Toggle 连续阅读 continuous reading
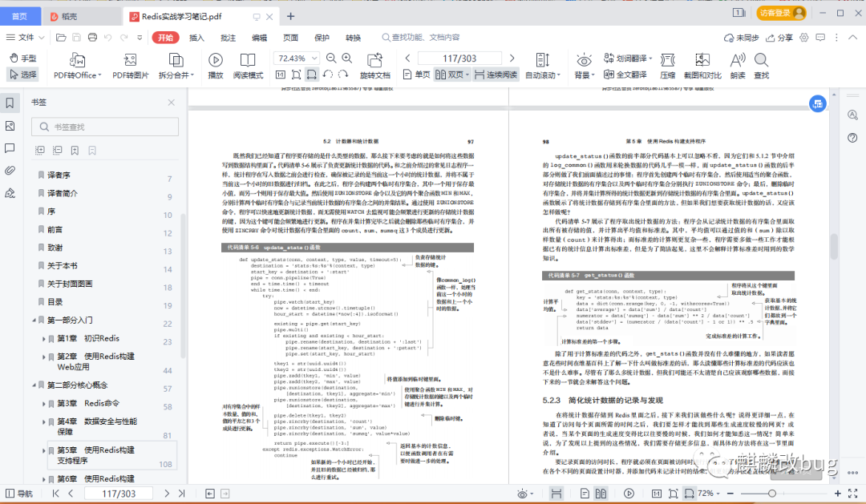The width and height of the screenshot is (866, 504). point(496,75)
